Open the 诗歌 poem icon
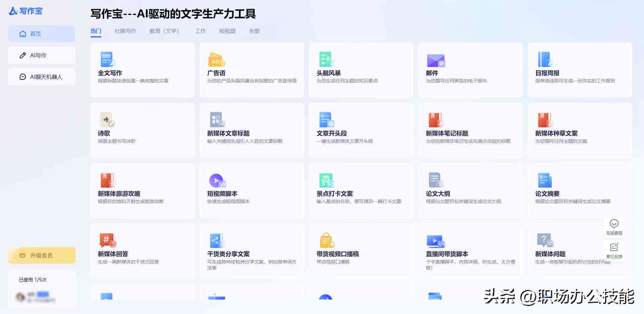 pyautogui.click(x=107, y=120)
